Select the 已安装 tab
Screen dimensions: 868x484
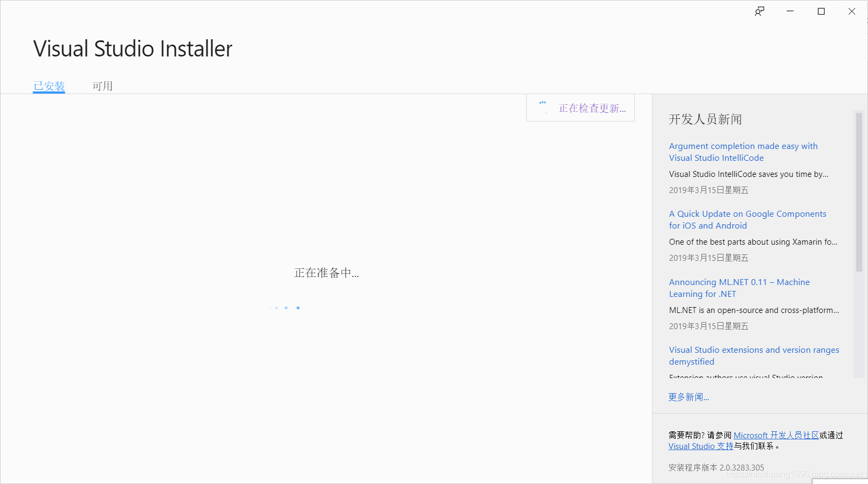(x=49, y=86)
